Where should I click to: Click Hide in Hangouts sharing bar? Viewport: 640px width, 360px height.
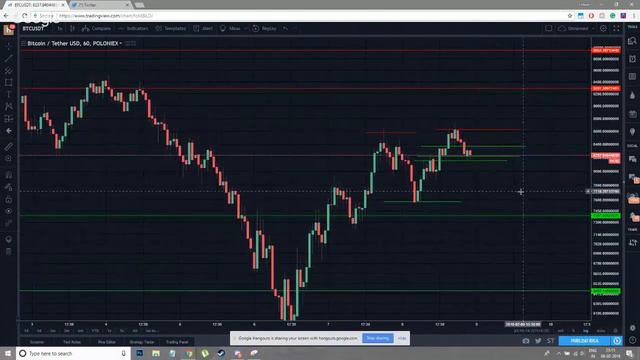tap(402, 338)
